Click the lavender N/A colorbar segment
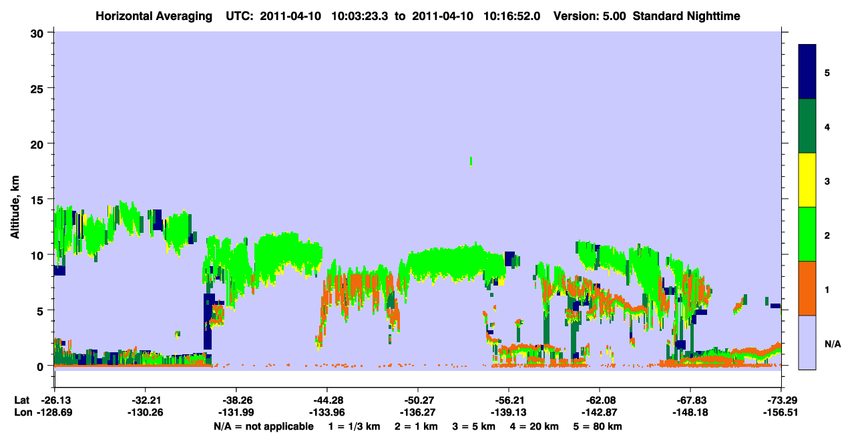This screenshot has height=445, width=868. [807, 342]
